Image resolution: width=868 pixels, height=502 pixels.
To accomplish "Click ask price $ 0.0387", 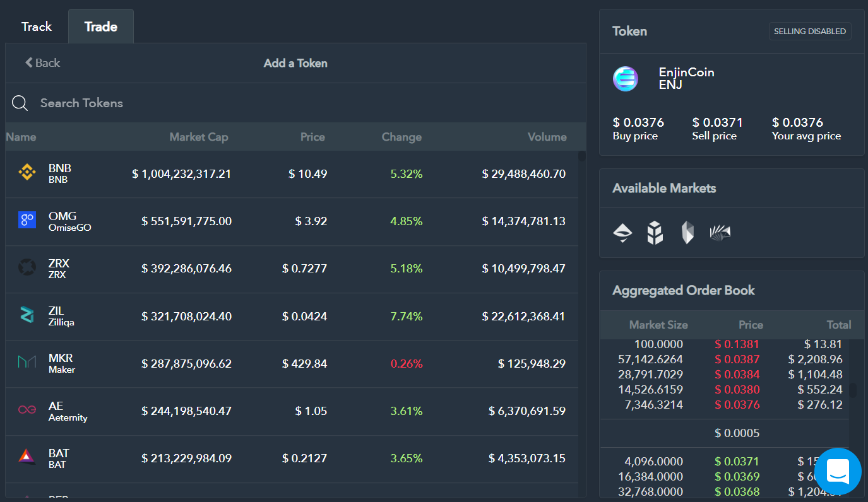I will pos(737,359).
